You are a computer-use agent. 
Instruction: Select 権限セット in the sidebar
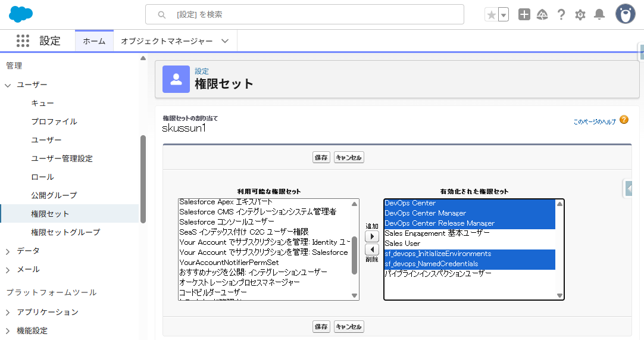tap(70, 214)
